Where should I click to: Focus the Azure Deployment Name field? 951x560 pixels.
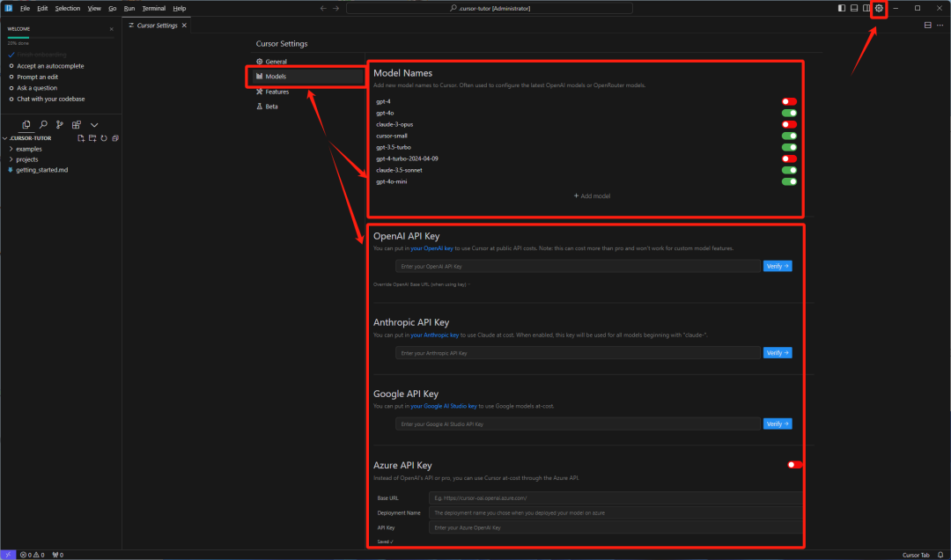click(616, 513)
